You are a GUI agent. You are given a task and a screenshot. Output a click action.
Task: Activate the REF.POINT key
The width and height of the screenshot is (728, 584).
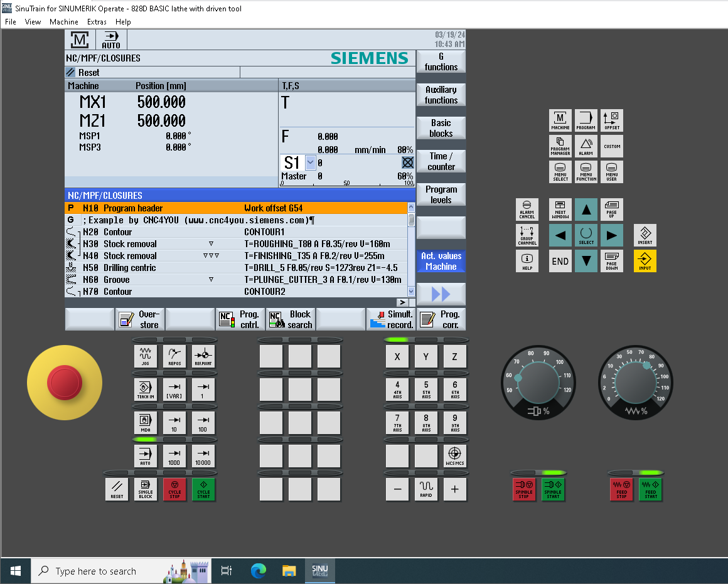click(x=203, y=356)
